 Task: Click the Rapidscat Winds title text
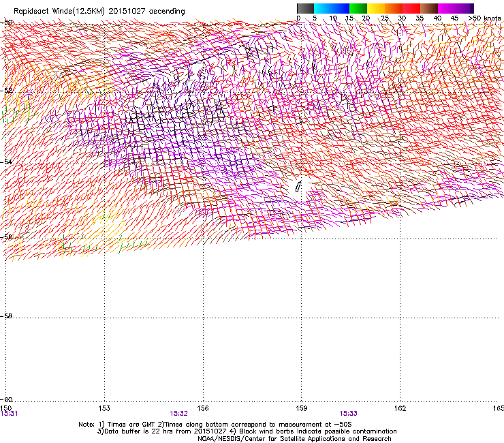[99, 12]
